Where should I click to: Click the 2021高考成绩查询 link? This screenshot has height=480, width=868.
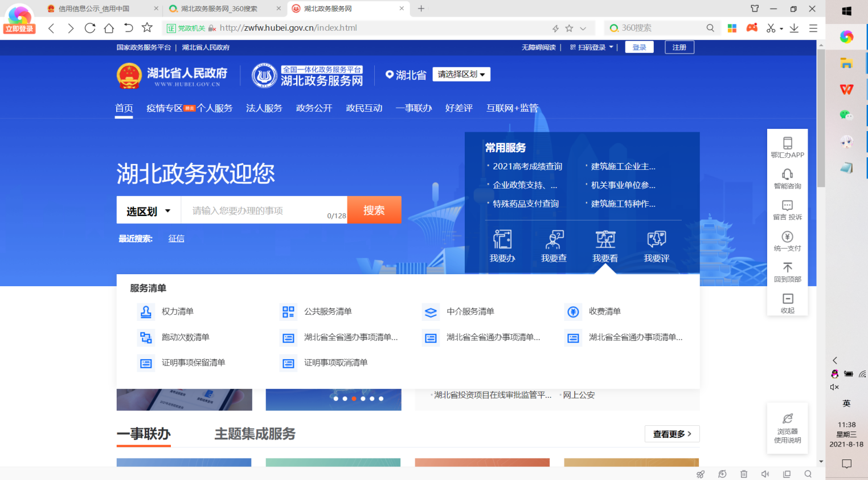click(527, 166)
